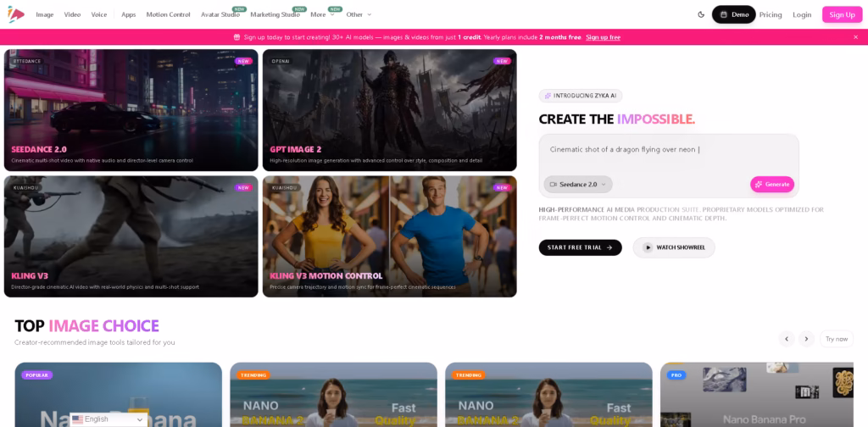Click the Sign Up button
The height and width of the screenshot is (427, 868).
pos(842,14)
